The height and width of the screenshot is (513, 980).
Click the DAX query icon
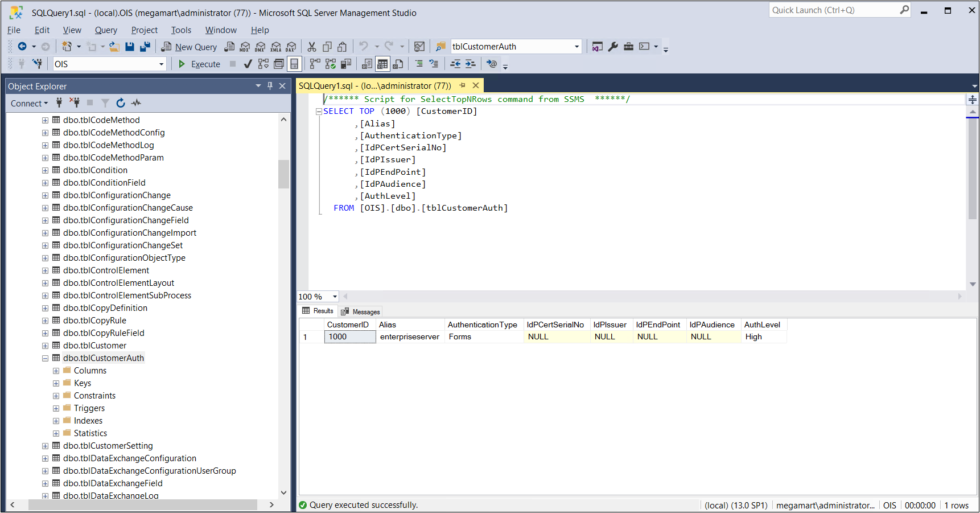[291, 47]
